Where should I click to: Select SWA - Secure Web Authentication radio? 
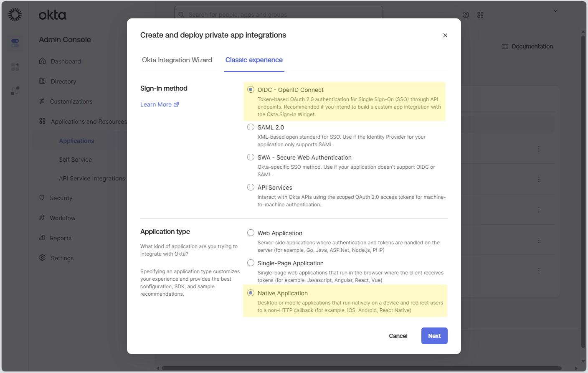[251, 157]
